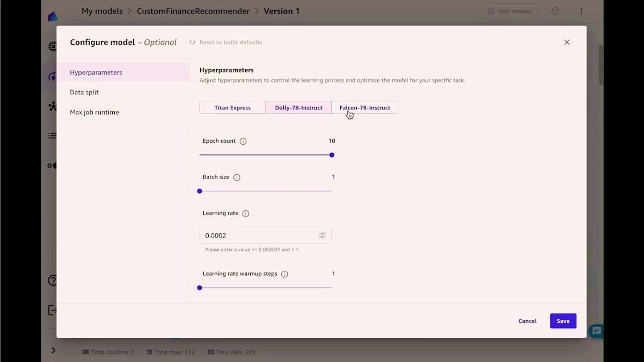Select the Dolly-7B-Instruct tab
The width and height of the screenshot is (644, 362).
click(299, 108)
